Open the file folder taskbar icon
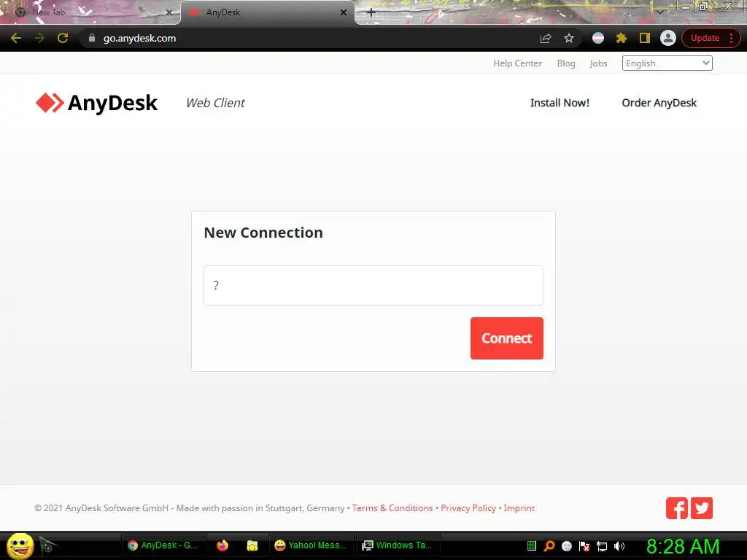 [x=252, y=545]
